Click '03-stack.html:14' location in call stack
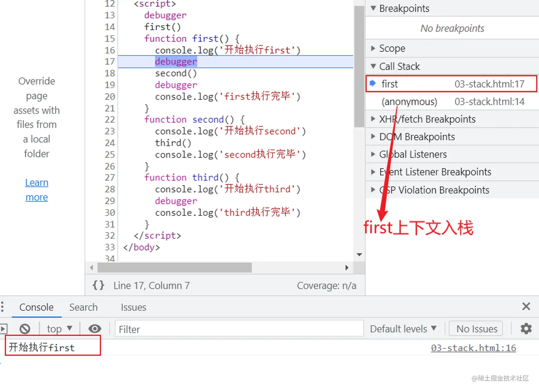Viewport: 539px width, 392px height. click(x=489, y=101)
